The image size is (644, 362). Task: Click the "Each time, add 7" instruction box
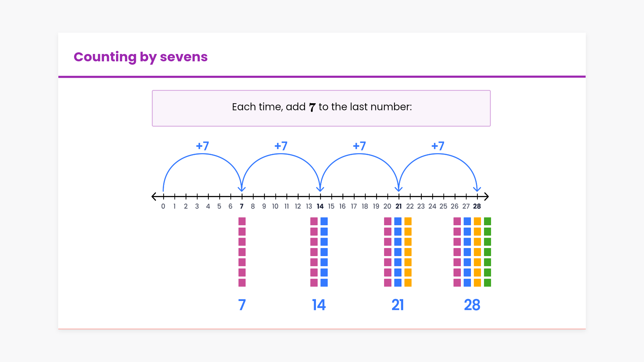tap(321, 108)
